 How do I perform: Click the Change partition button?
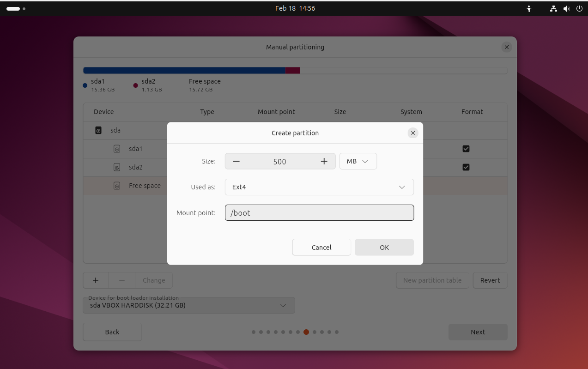click(x=154, y=280)
